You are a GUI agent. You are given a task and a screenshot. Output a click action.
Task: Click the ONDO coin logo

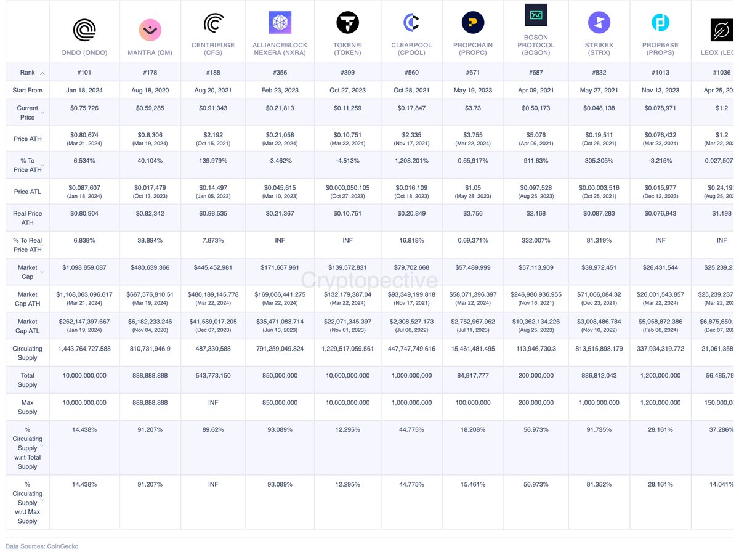pyautogui.click(x=84, y=30)
